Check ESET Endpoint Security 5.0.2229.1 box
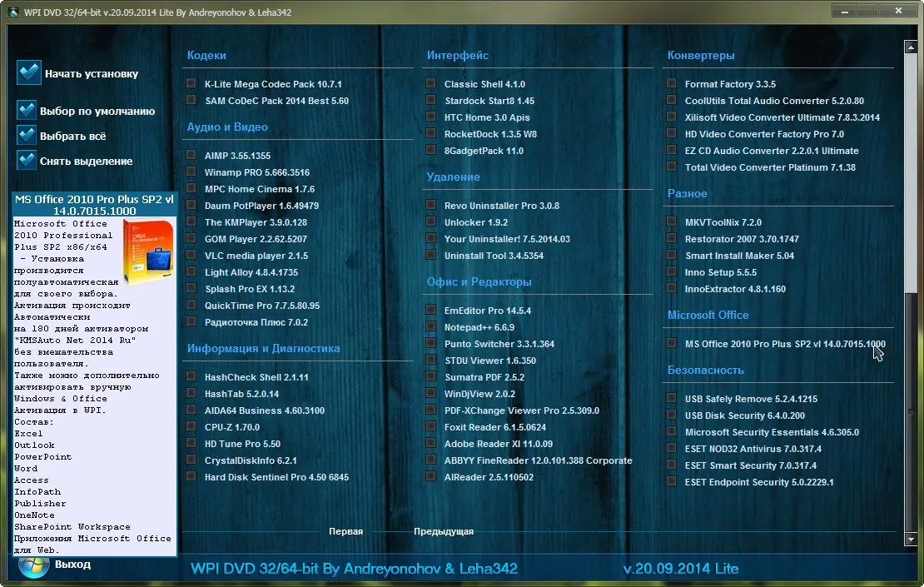The image size is (924, 587). pyautogui.click(x=671, y=481)
